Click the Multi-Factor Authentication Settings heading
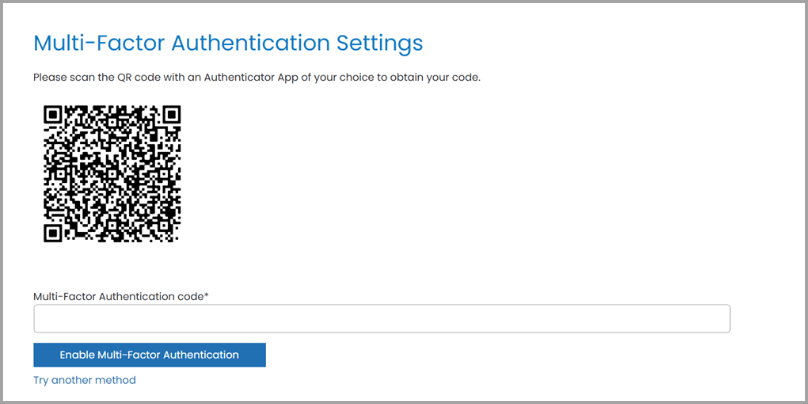The width and height of the screenshot is (808, 404). (228, 44)
